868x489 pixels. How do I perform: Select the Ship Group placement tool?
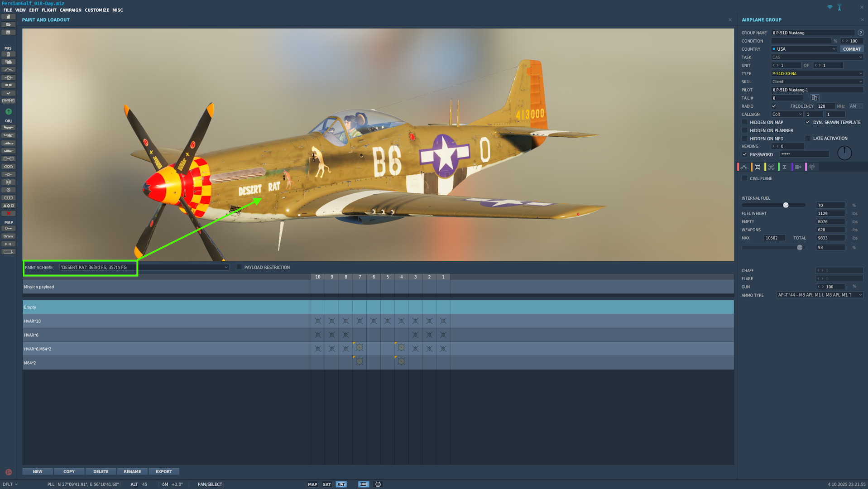pos(8,143)
